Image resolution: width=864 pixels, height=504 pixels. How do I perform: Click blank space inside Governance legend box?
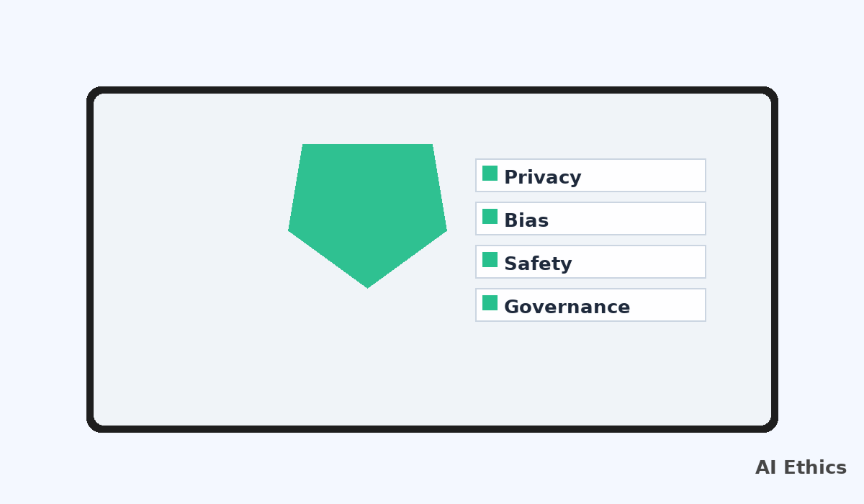[x=670, y=305]
